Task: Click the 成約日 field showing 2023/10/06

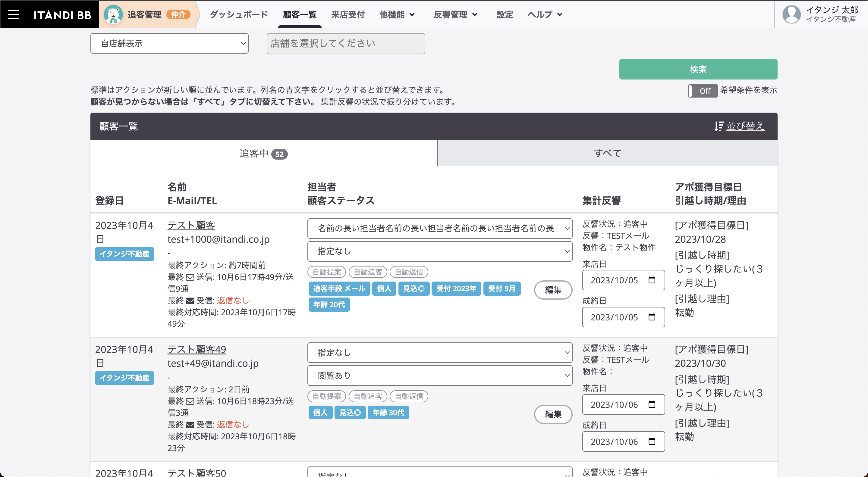Action: [x=623, y=441]
